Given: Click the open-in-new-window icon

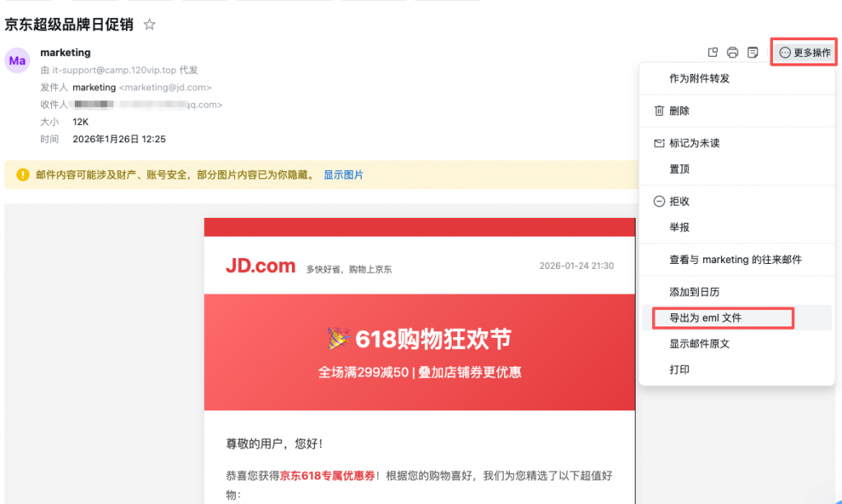Looking at the screenshot, I should click(713, 53).
